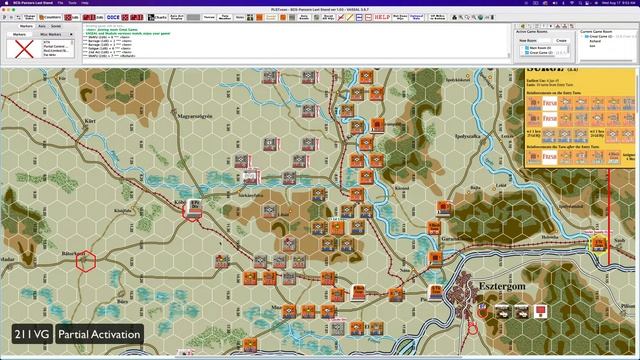Expand the arrow beside Misc Markers

click(71, 34)
